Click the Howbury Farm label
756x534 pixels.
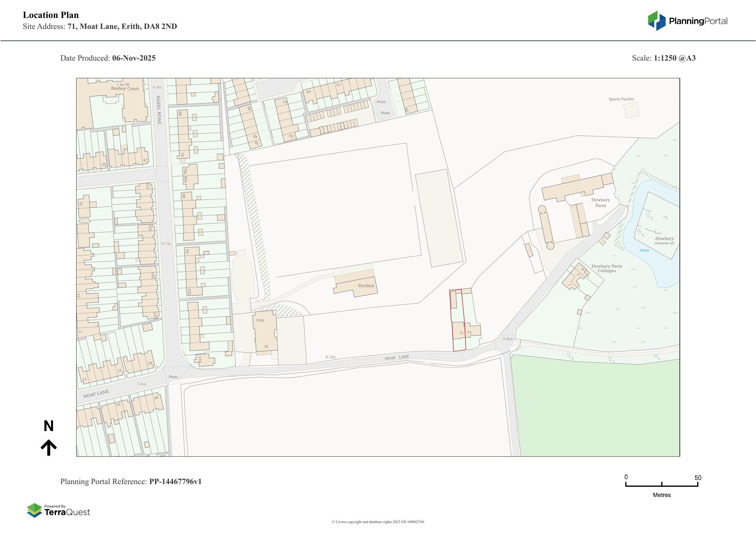click(601, 203)
